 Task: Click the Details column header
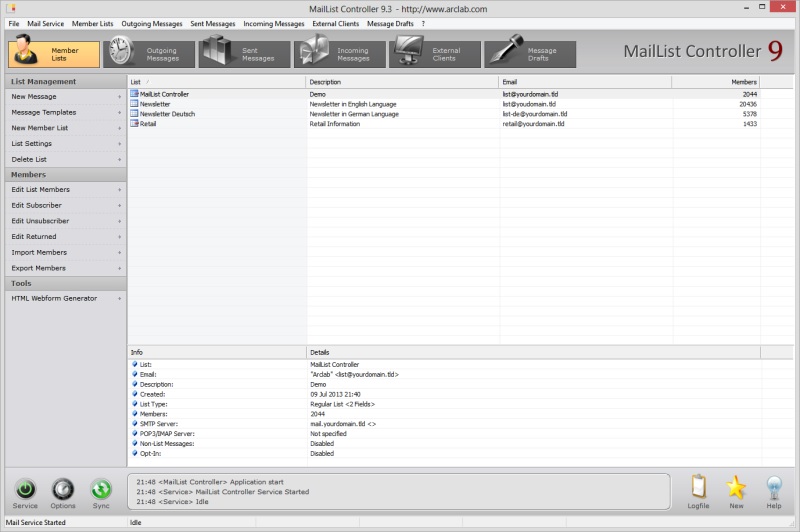click(533, 352)
